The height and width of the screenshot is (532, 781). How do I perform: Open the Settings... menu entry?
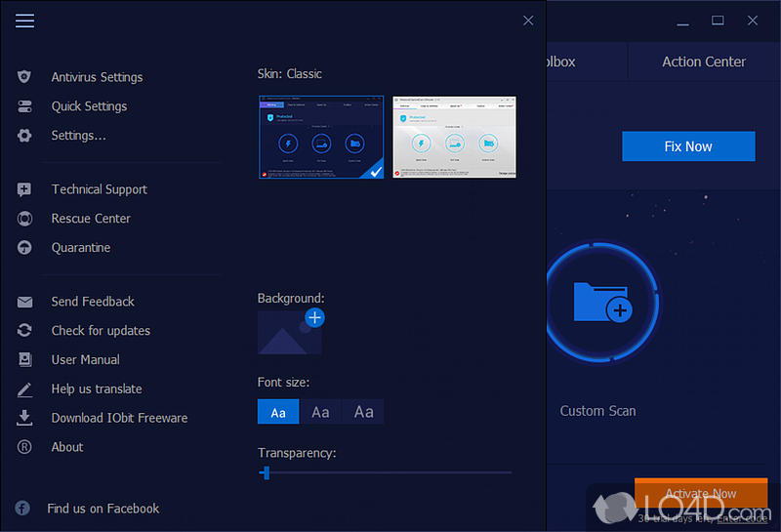(78, 136)
